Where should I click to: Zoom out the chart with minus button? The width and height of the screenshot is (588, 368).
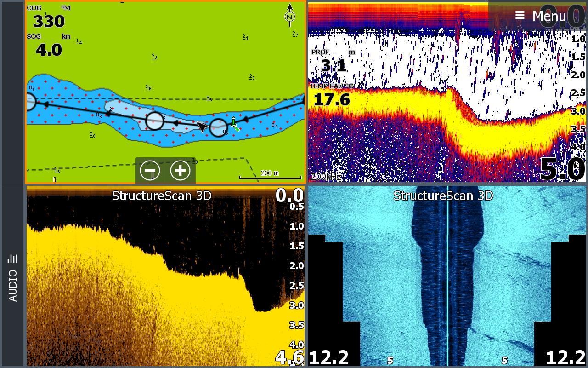click(150, 171)
